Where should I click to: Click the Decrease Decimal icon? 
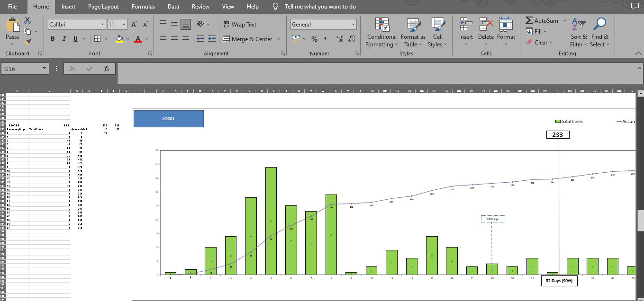point(351,39)
